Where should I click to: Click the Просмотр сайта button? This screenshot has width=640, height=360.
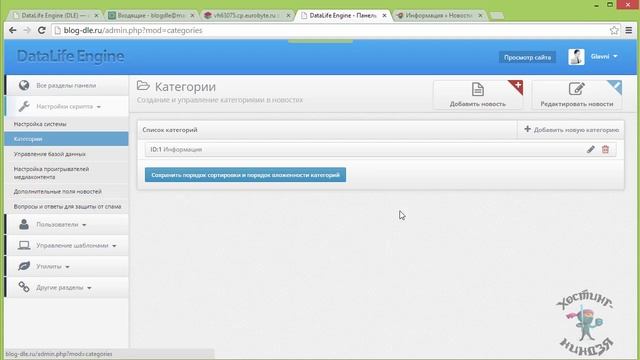(x=527, y=57)
